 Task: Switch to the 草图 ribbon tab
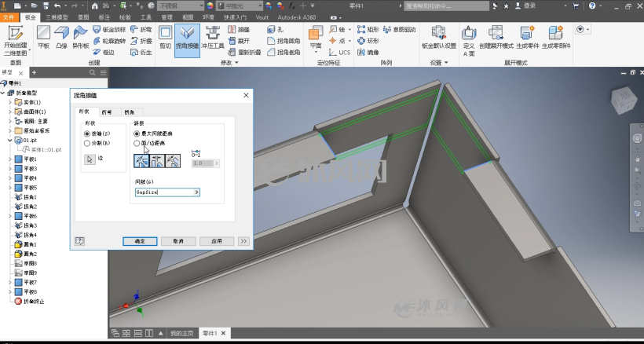83,17
